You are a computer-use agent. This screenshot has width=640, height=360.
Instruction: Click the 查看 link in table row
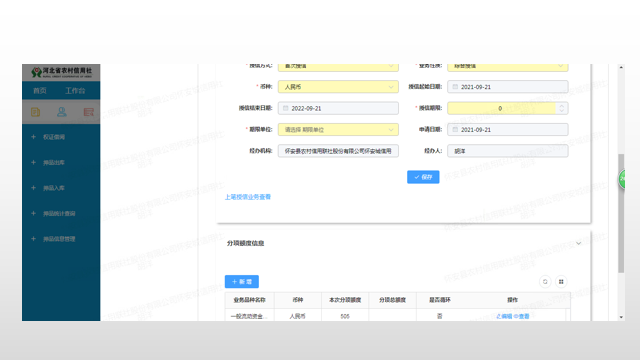click(522, 316)
